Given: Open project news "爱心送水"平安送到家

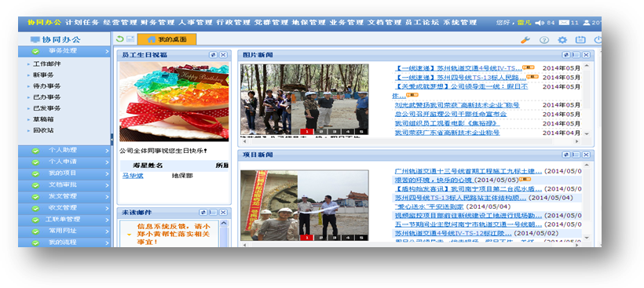Looking at the screenshot, I should point(430,206).
